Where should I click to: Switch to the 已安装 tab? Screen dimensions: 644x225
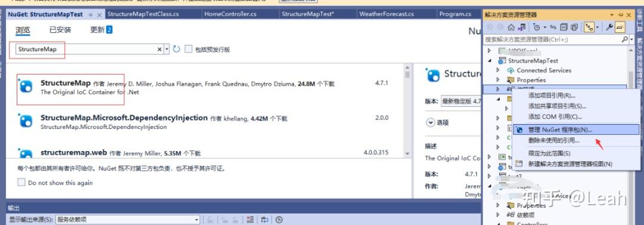point(60,30)
